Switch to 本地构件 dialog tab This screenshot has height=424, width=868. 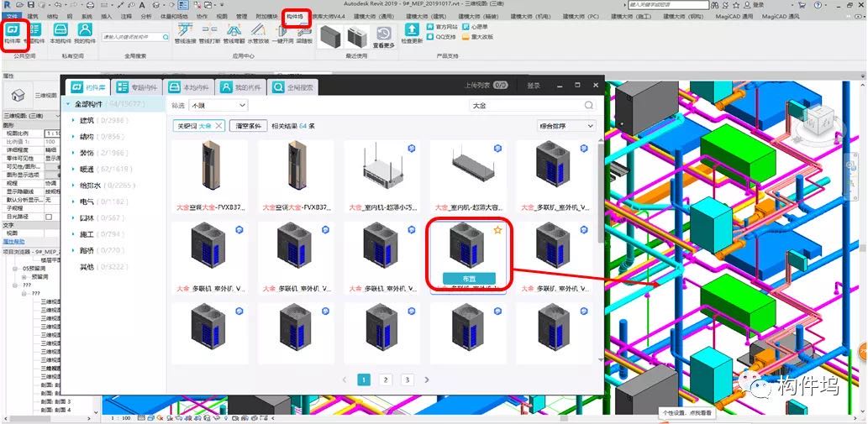pos(189,87)
